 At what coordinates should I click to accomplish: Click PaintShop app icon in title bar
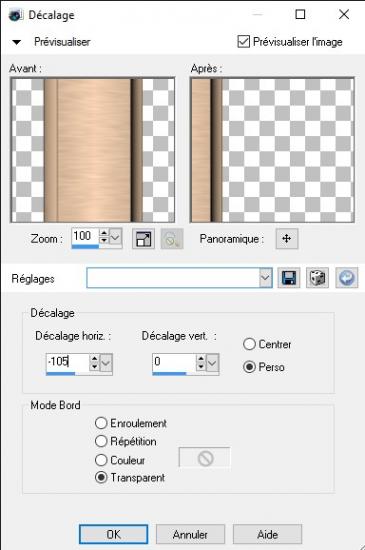(x=16, y=15)
